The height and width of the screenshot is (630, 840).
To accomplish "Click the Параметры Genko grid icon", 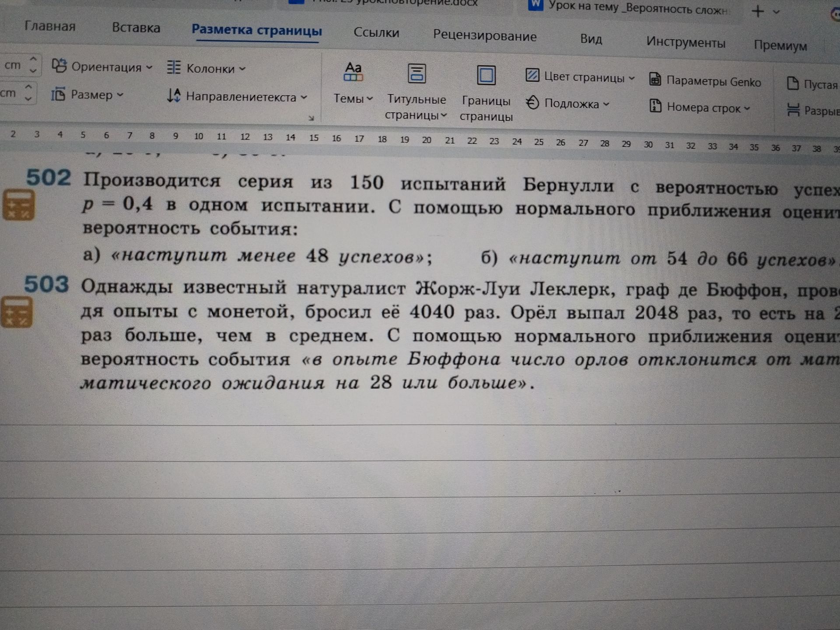I will pyautogui.click(x=655, y=79).
